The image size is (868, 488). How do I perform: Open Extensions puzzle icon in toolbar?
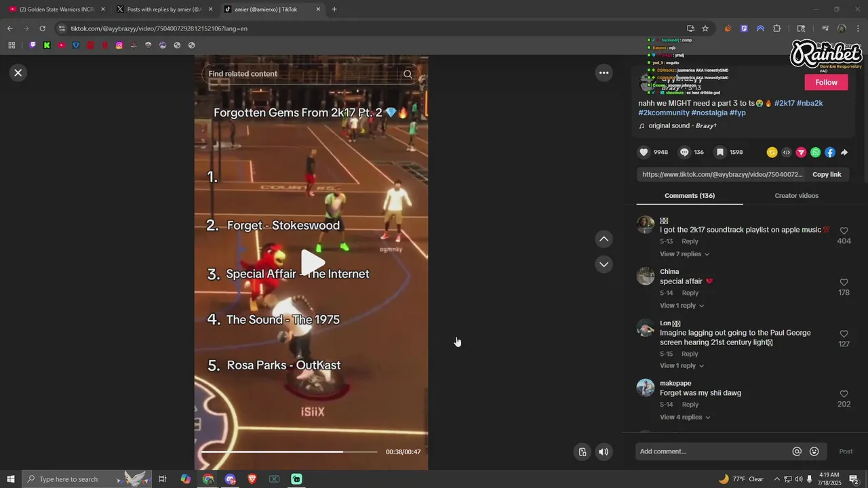(777, 28)
